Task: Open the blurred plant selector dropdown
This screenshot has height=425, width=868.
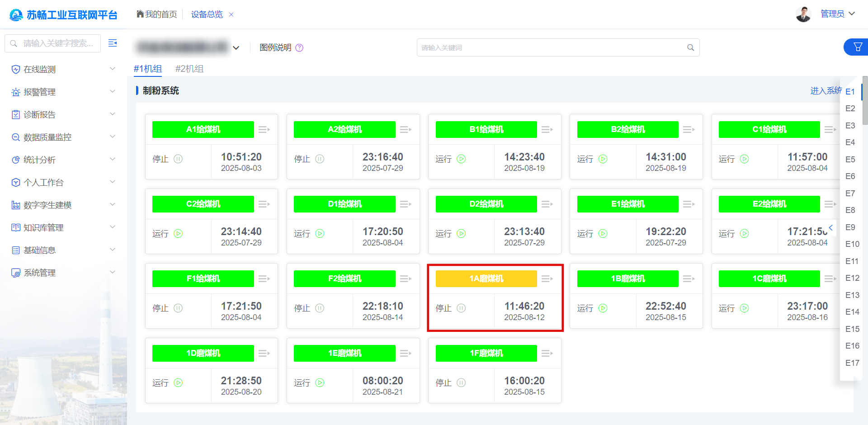Action: click(236, 48)
